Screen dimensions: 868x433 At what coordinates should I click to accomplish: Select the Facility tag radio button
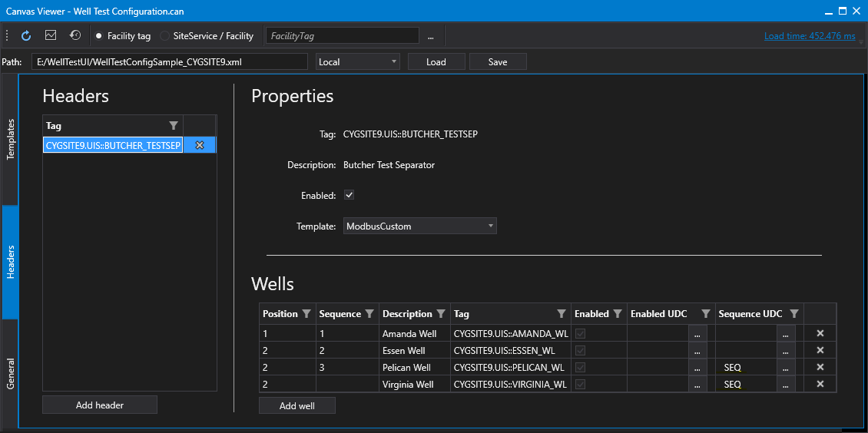coord(99,36)
